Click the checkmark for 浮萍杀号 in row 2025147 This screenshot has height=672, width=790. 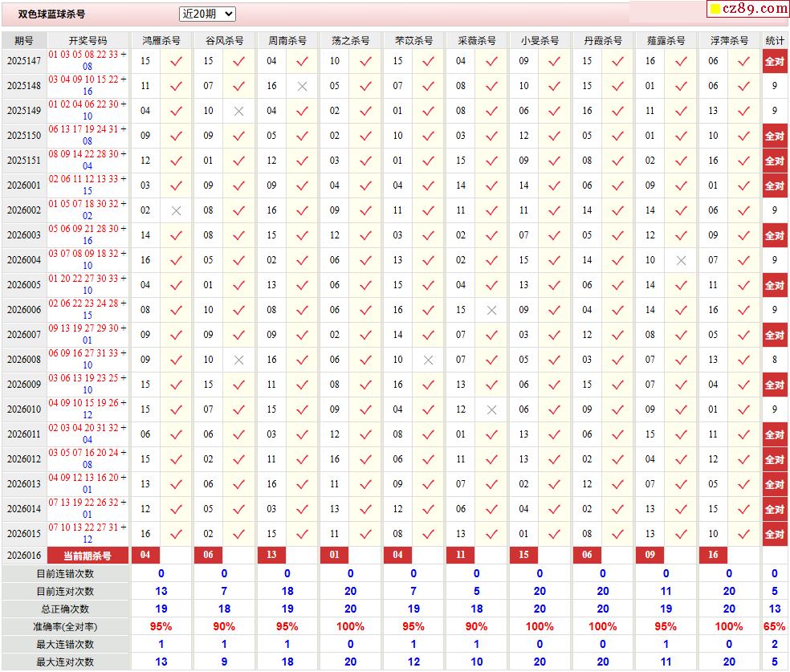coord(744,61)
